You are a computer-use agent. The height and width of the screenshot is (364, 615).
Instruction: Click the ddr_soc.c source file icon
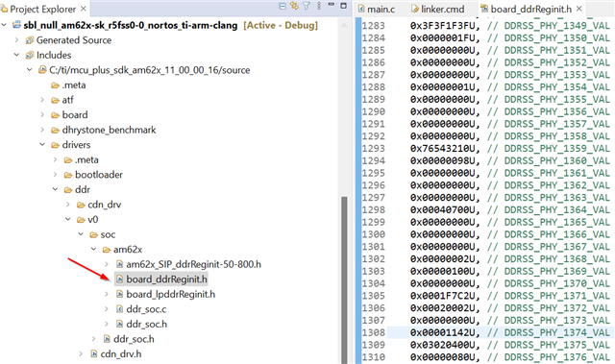click(x=119, y=309)
